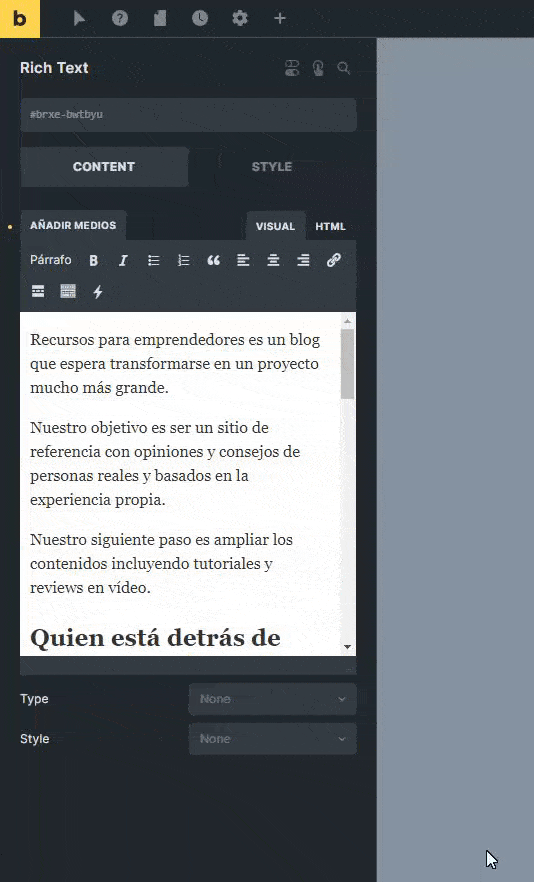This screenshot has height=882, width=534.
Task: Click the search magnifier icon
Action: point(344,69)
